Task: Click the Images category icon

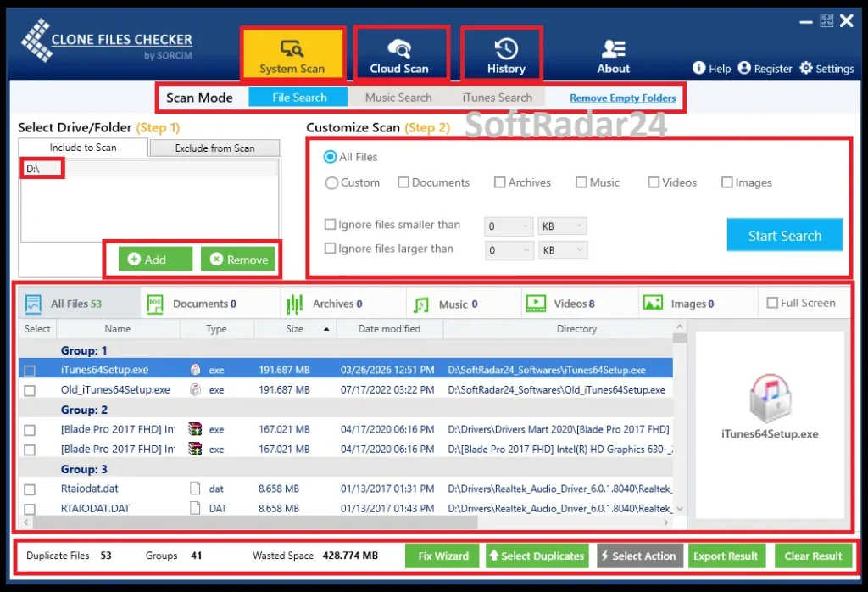Action: [653, 303]
